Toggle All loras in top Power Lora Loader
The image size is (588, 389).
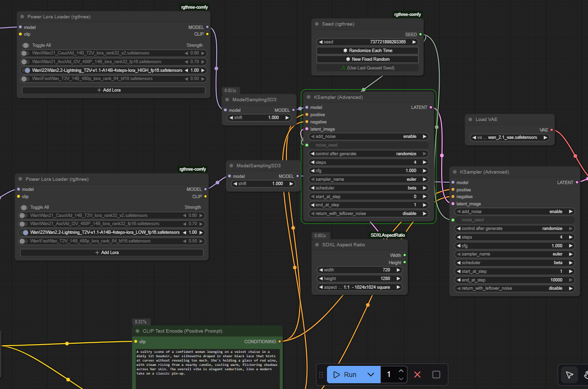point(26,45)
